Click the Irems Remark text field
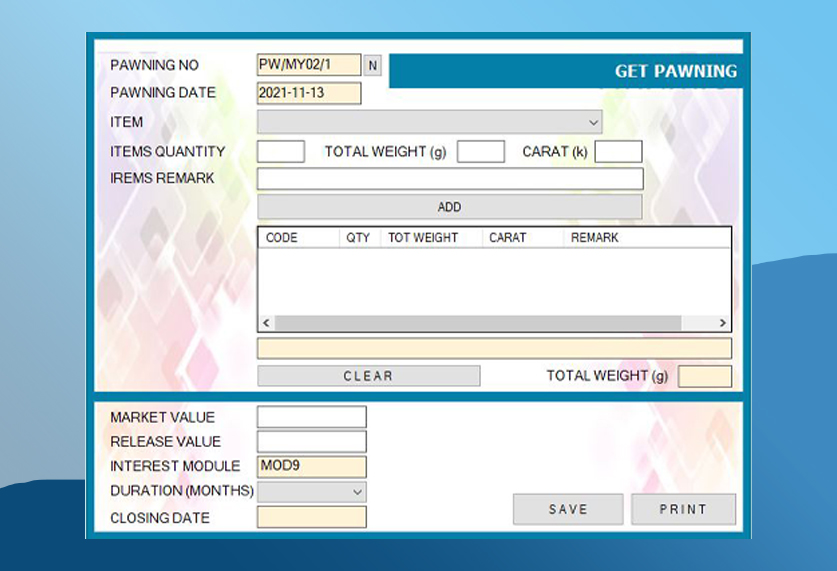The height and width of the screenshot is (571, 837). [449, 179]
